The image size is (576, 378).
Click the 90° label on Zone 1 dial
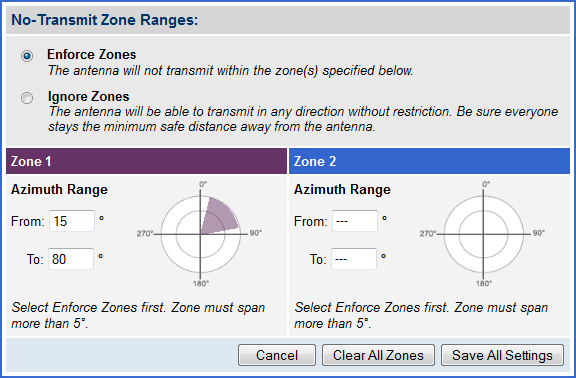(256, 233)
